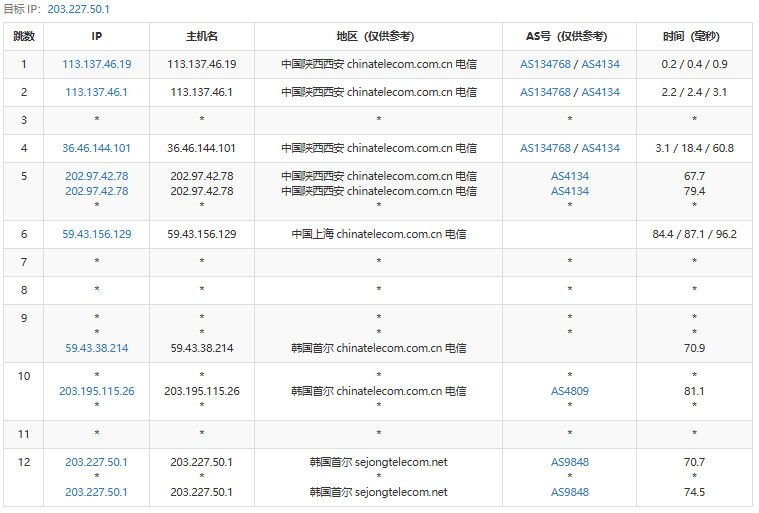Select the time value 3.1 / 18.4 / 60.8
Image resolution: width=759 pixels, height=513 pixels.
[695, 148]
